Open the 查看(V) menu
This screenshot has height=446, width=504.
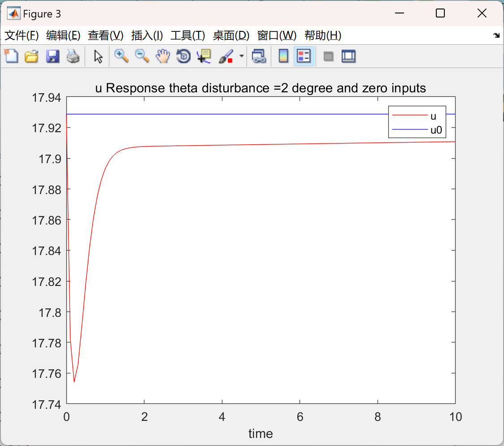(105, 35)
